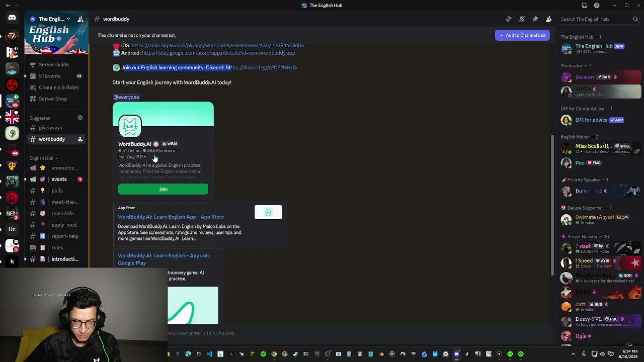Expand The English Hub server menu
Image resolution: width=644 pixels, height=362 pixels.
[x=51, y=19]
